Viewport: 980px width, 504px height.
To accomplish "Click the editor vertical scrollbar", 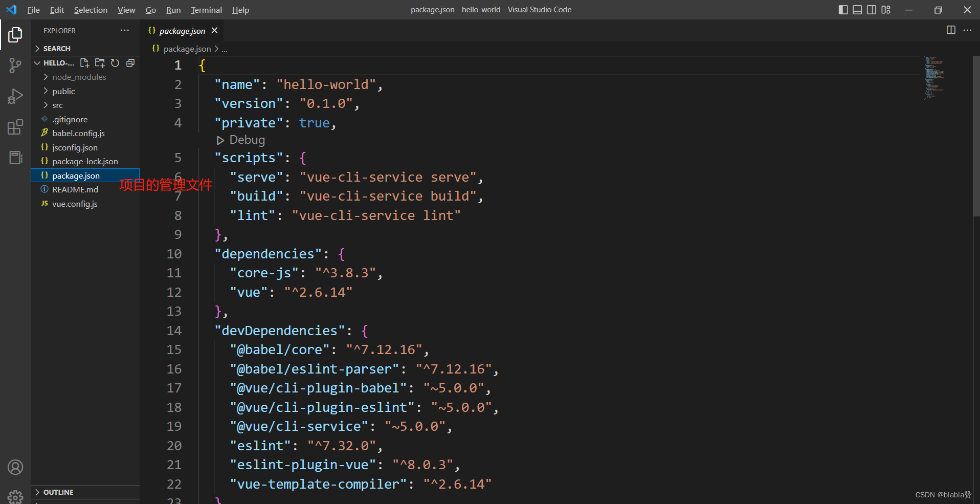I will [x=976, y=136].
